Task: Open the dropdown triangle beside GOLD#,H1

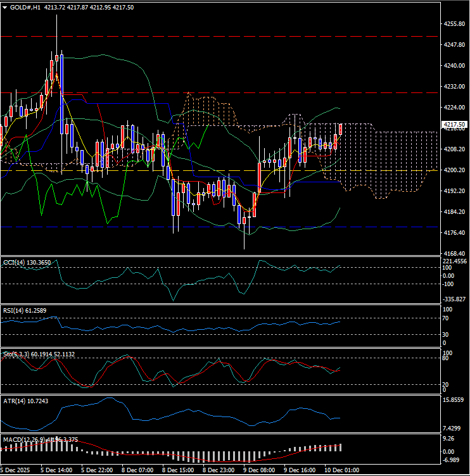Action: coord(5,7)
